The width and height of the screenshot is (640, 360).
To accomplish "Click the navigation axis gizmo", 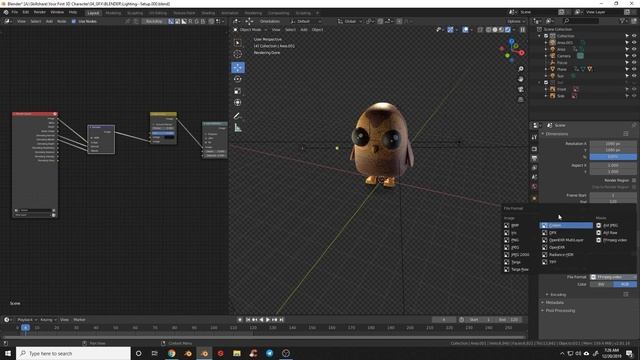I will (x=512, y=50).
